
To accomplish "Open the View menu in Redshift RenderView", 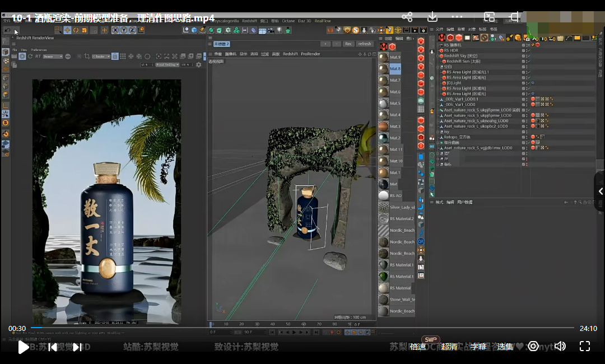I will [x=24, y=50].
